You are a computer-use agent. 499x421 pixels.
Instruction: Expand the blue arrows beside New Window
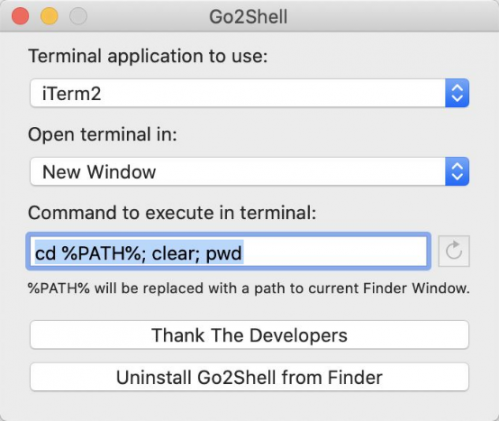click(457, 172)
